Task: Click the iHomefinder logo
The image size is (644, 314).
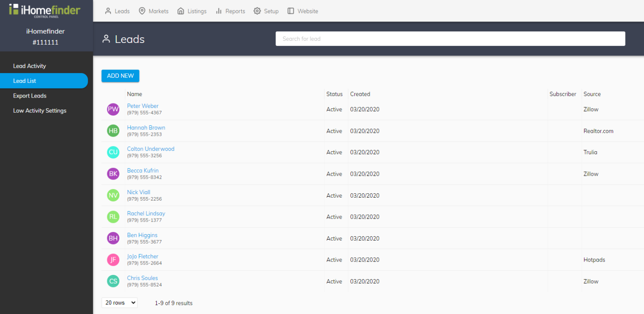Action: [45, 10]
